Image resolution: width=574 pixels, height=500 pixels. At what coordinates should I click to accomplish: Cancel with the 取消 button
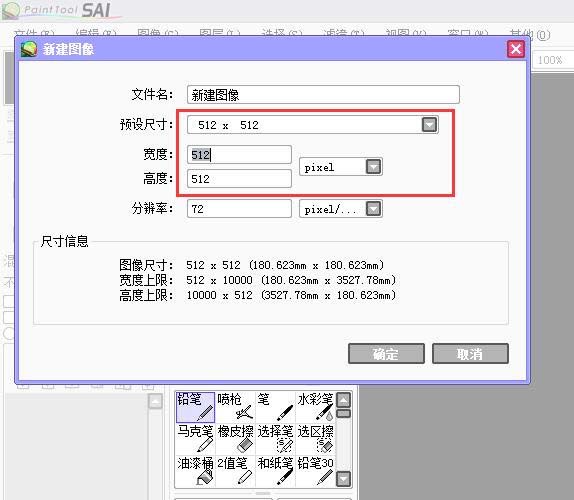(470, 354)
